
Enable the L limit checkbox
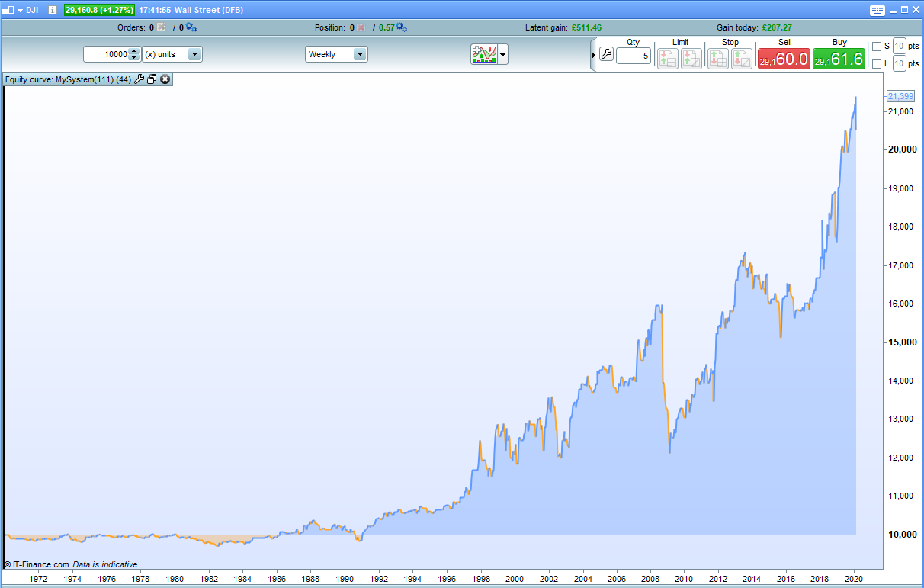pyautogui.click(x=877, y=64)
